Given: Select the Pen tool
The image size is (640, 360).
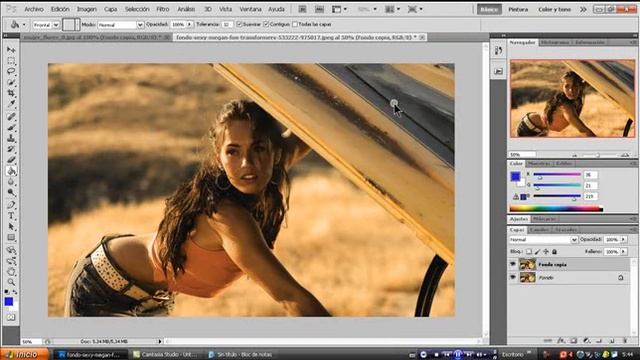Looking at the screenshot, I should [11, 205].
